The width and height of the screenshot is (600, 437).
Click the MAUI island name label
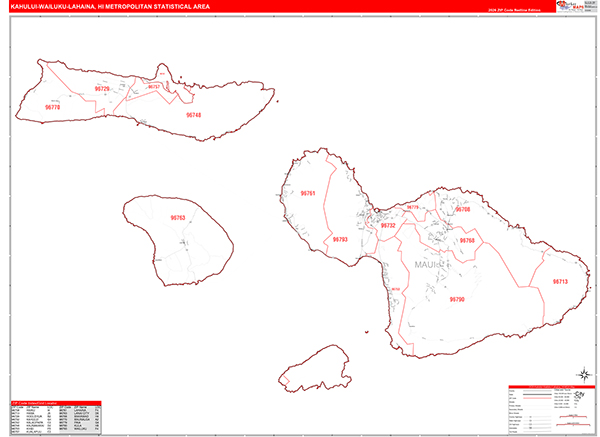coord(427,264)
